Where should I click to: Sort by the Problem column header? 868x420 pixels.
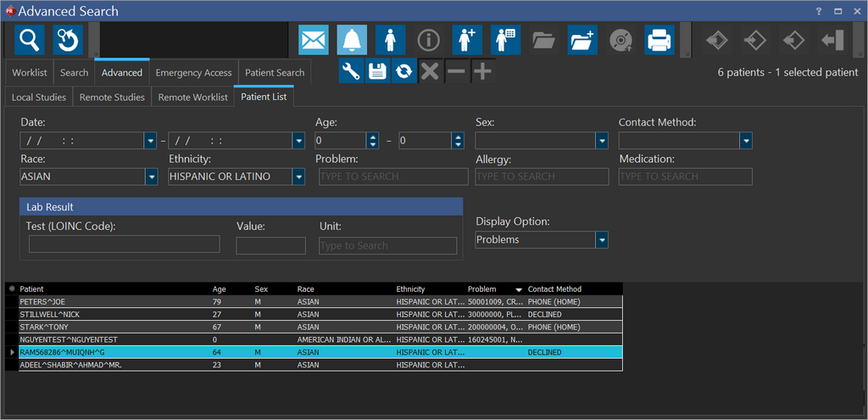pyautogui.click(x=483, y=289)
